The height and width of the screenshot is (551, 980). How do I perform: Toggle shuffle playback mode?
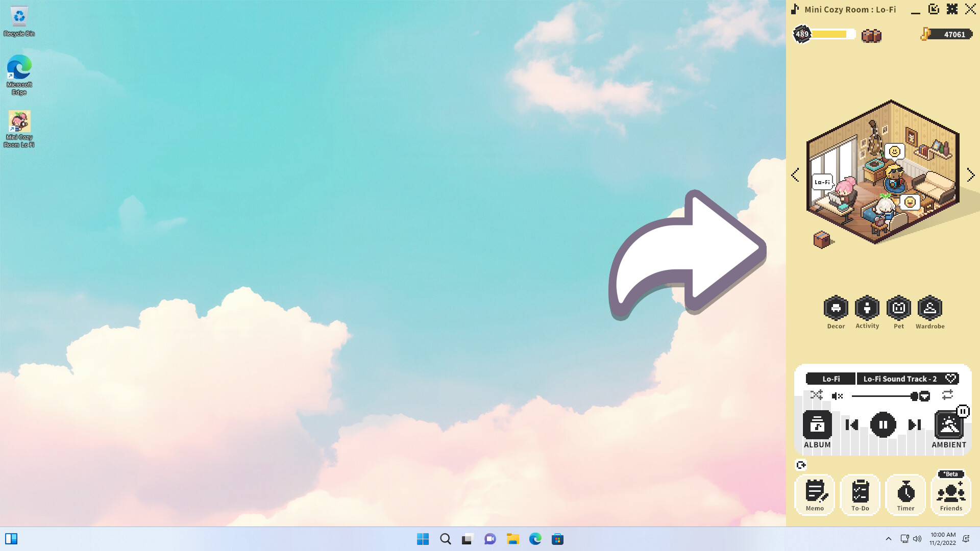(x=817, y=395)
